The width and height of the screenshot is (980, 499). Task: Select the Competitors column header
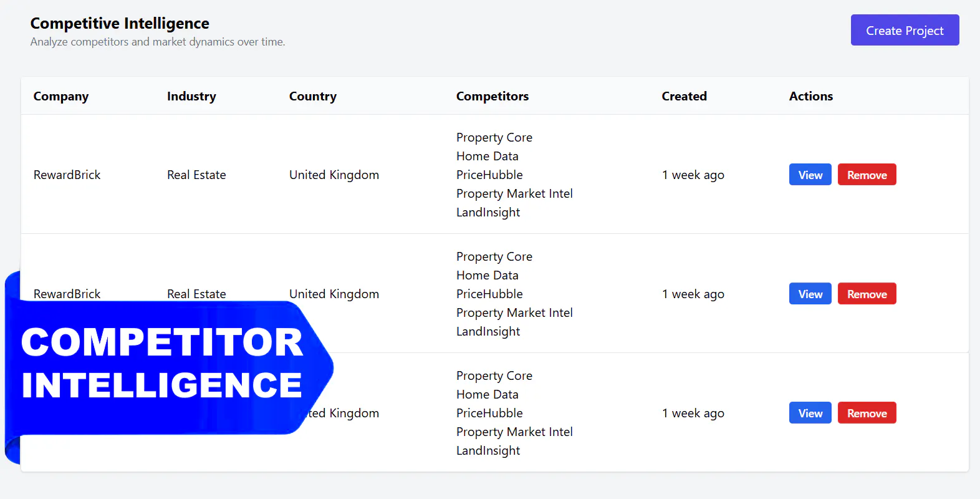[x=492, y=96]
